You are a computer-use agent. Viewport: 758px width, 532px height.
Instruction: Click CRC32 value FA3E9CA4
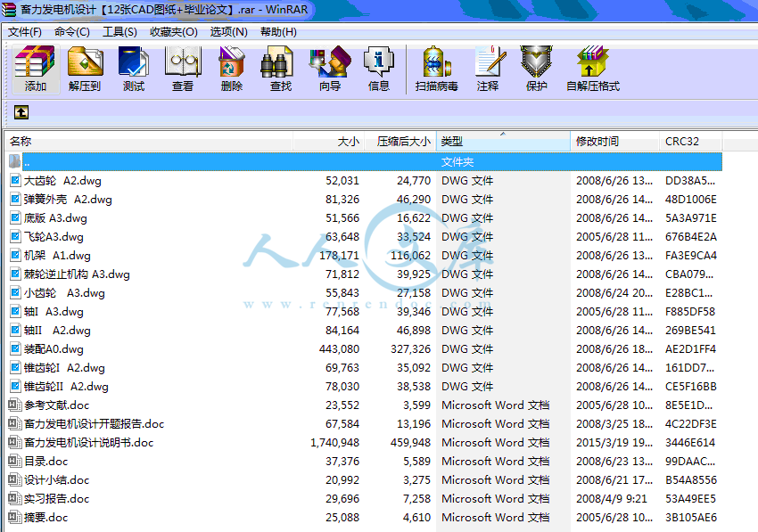click(691, 255)
